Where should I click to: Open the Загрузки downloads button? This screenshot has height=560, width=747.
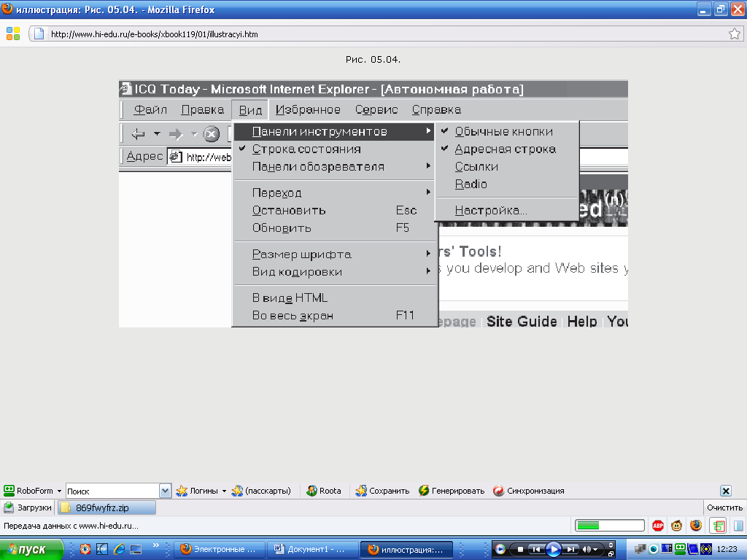point(28,507)
